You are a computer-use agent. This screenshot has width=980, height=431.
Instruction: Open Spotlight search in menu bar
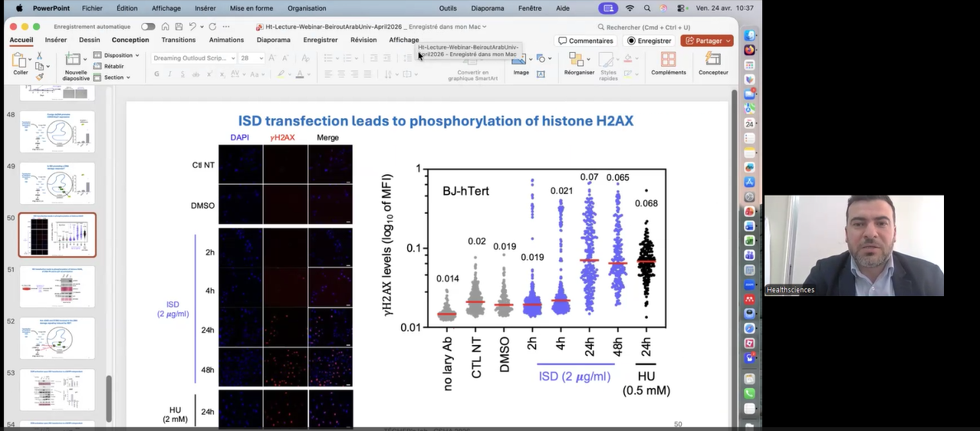click(648, 8)
